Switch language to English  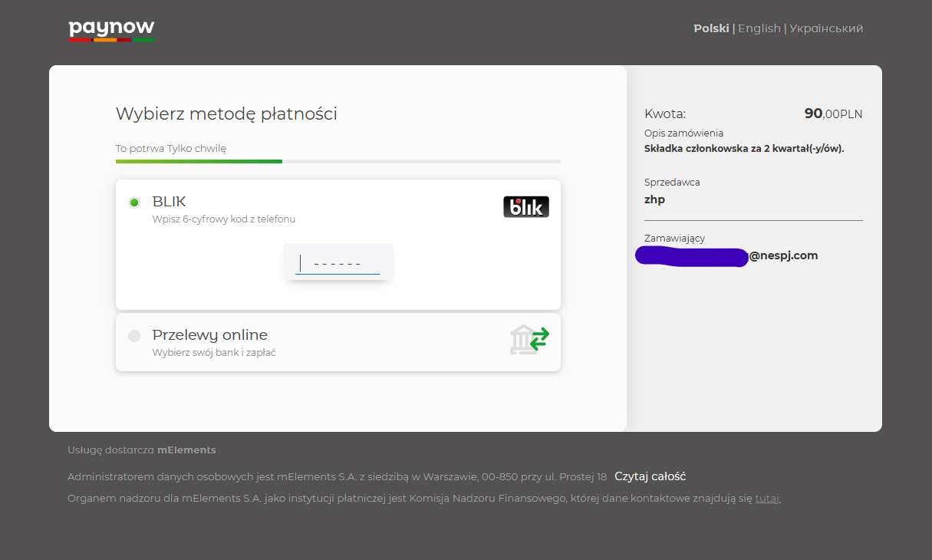click(x=759, y=28)
